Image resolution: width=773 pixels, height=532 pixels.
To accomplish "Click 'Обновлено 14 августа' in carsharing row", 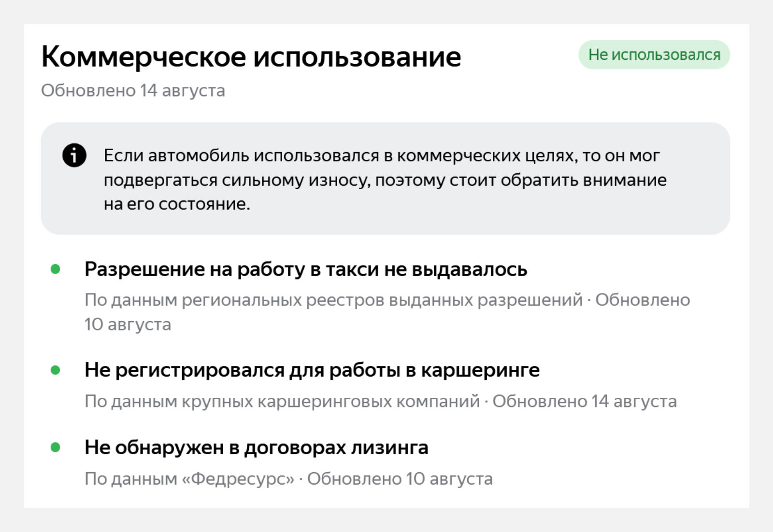I will (x=585, y=401).
